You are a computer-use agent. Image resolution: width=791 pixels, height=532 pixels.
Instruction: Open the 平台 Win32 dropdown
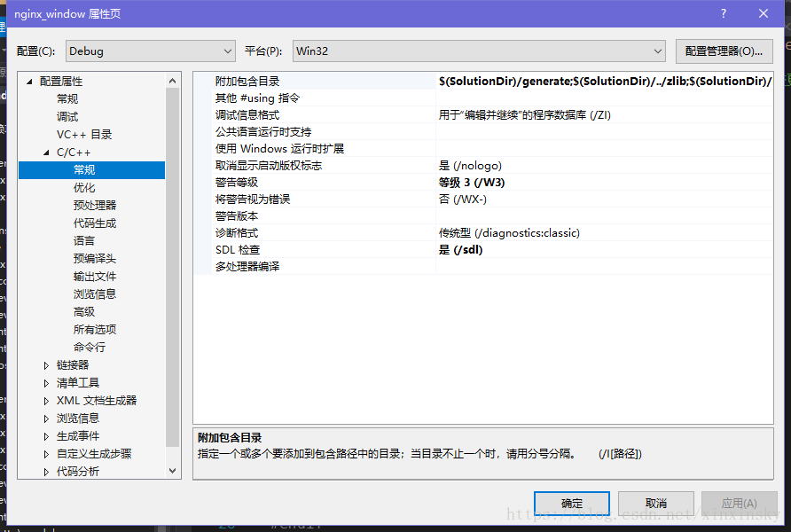479,51
